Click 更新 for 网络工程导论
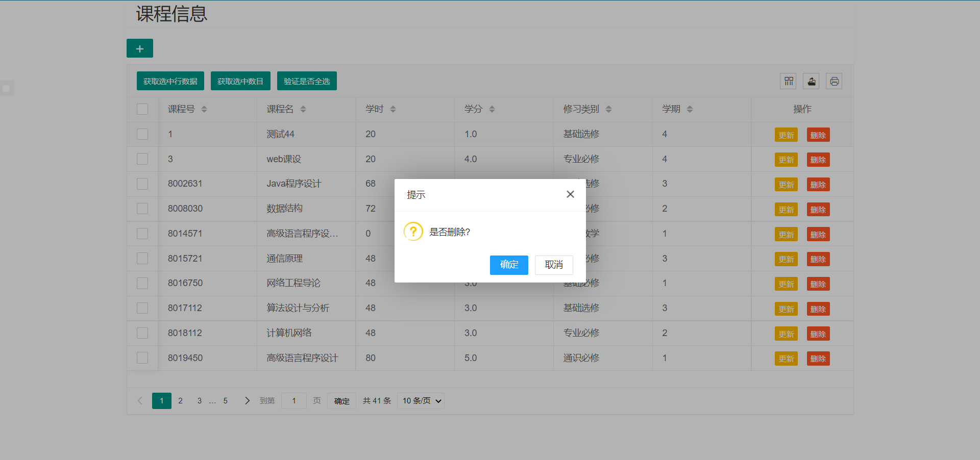Image resolution: width=980 pixels, height=460 pixels. pos(786,284)
